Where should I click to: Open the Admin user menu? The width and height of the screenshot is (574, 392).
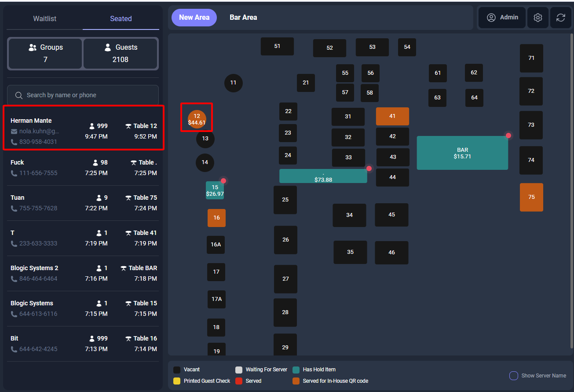(x=502, y=18)
